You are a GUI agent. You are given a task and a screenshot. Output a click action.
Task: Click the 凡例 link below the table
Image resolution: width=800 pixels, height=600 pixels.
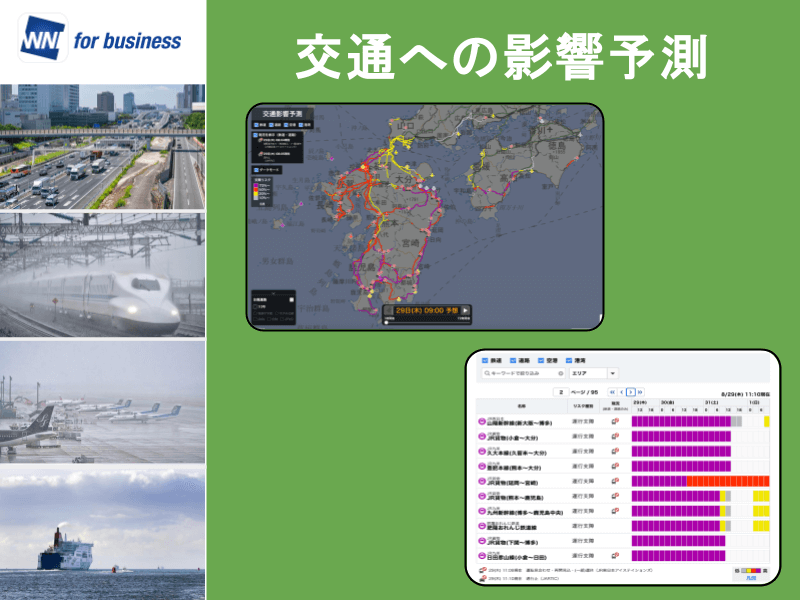[x=751, y=578]
